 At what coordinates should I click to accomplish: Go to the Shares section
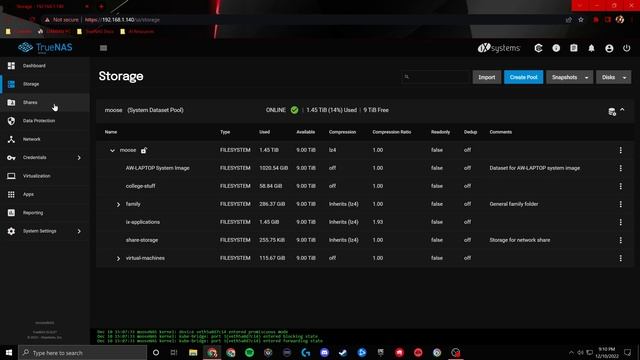(x=45, y=102)
